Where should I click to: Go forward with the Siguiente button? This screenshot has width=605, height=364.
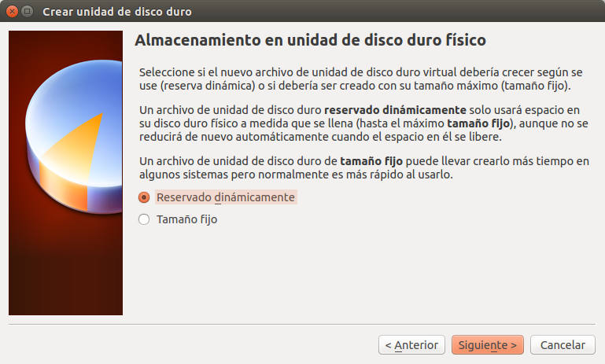(488, 344)
